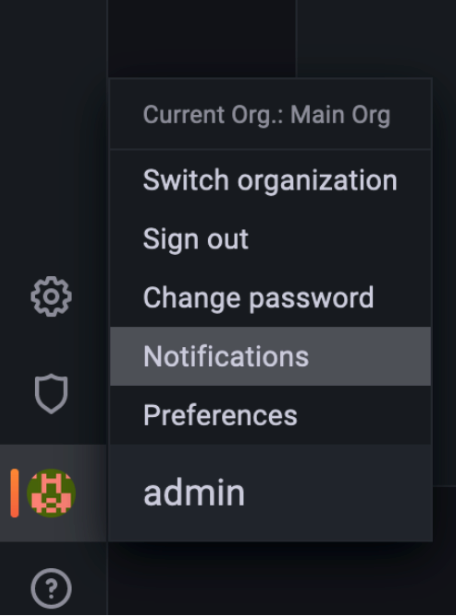The image size is (456, 616).
Task: Switch orgs via Switch organization
Action: tap(270, 180)
